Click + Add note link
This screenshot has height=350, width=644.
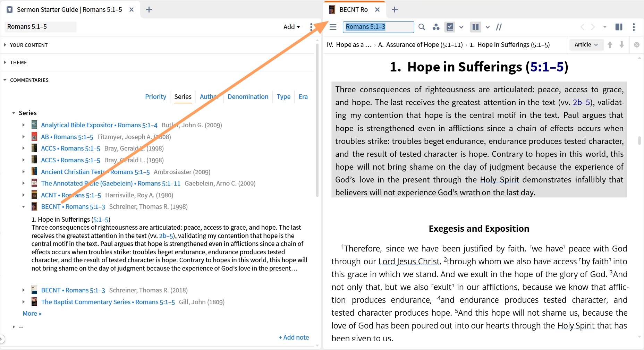point(294,338)
